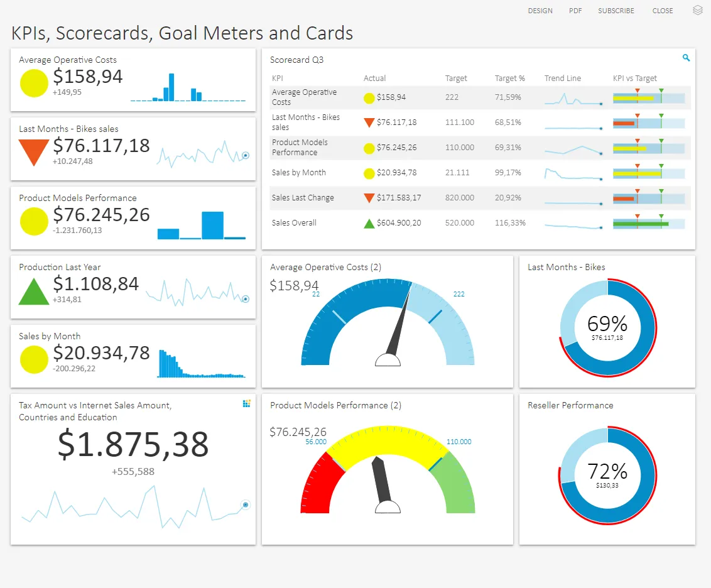The width and height of the screenshot is (711, 588).
Task: Select the Actual column header in scorecard
Action: coord(374,79)
